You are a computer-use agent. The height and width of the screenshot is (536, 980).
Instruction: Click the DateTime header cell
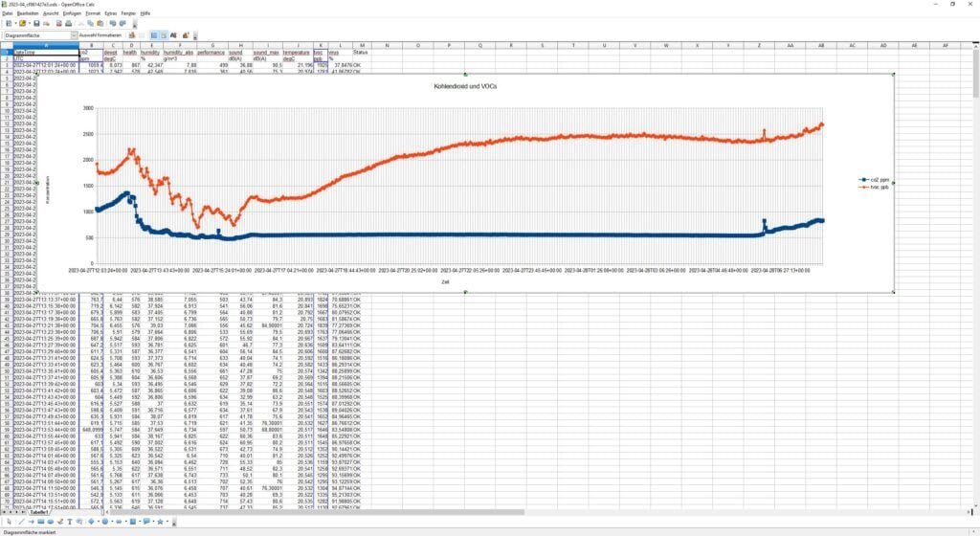[x=46, y=53]
